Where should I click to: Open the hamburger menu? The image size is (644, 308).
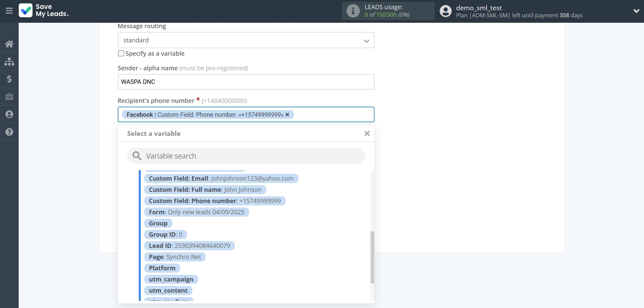[x=9, y=11]
